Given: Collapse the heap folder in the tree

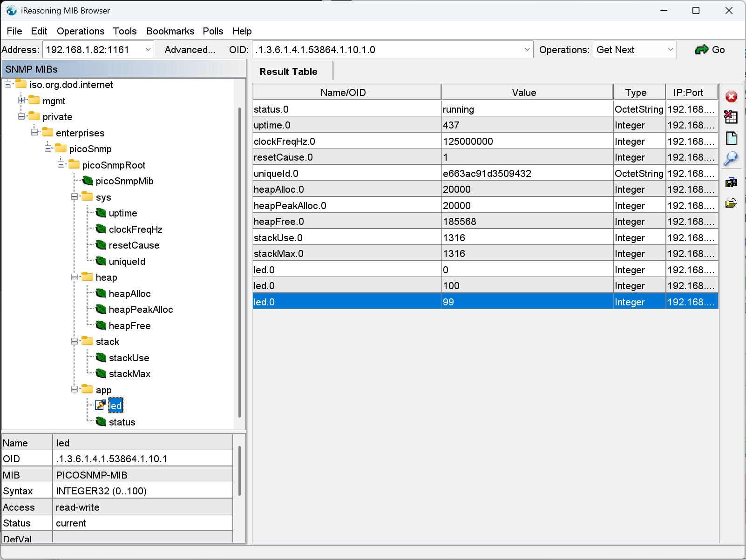Looking at the screenshot, I should pyautogui.click(x=75, y=277).
